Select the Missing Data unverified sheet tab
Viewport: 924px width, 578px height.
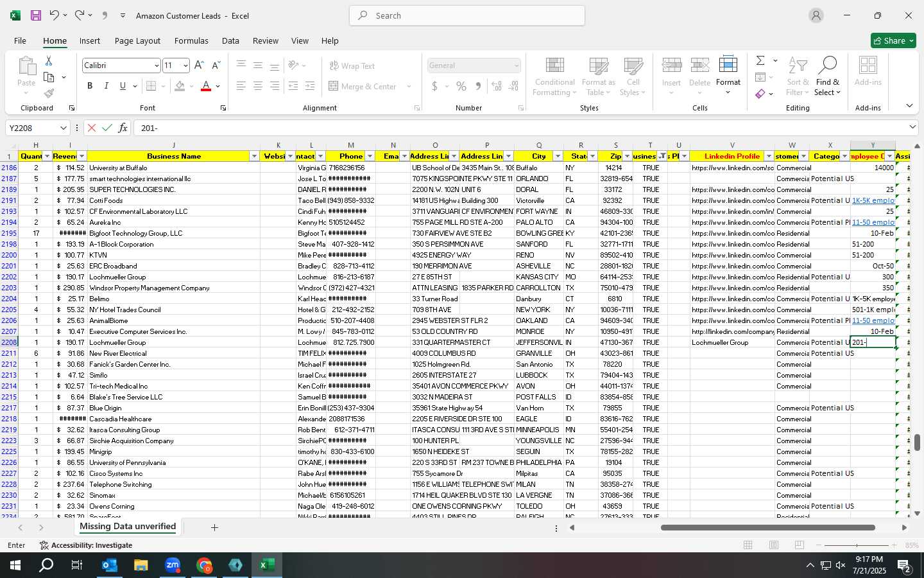click(128, 527)
